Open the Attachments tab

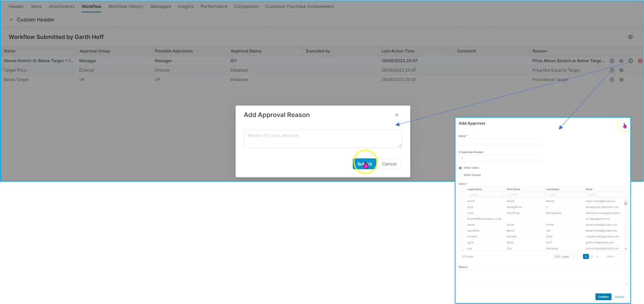click(x=62, y=6)
